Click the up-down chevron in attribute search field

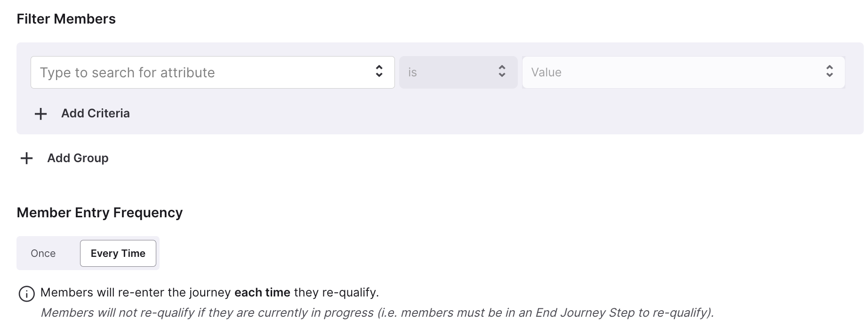tap(379, 71)
